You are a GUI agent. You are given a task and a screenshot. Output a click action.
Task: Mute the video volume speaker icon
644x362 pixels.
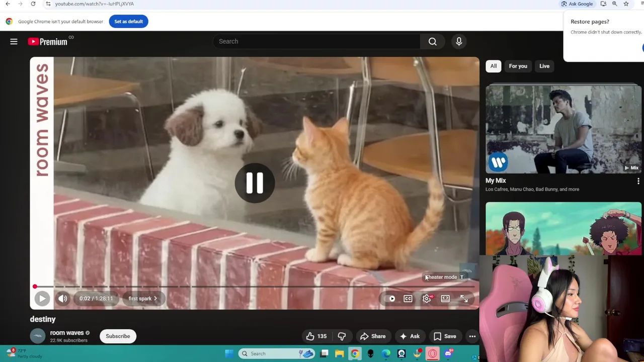(x=63, y=299)
